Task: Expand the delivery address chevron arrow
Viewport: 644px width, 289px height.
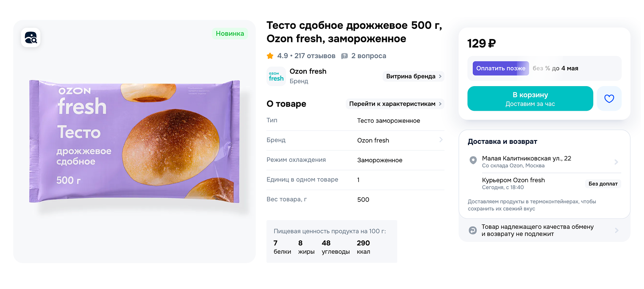Action: tap(616, 162)
